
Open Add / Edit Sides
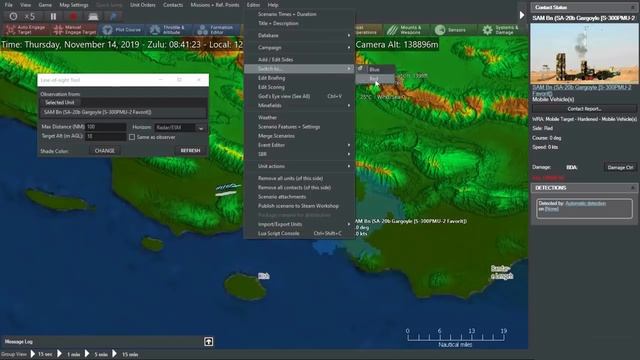(x=299, y=60)
